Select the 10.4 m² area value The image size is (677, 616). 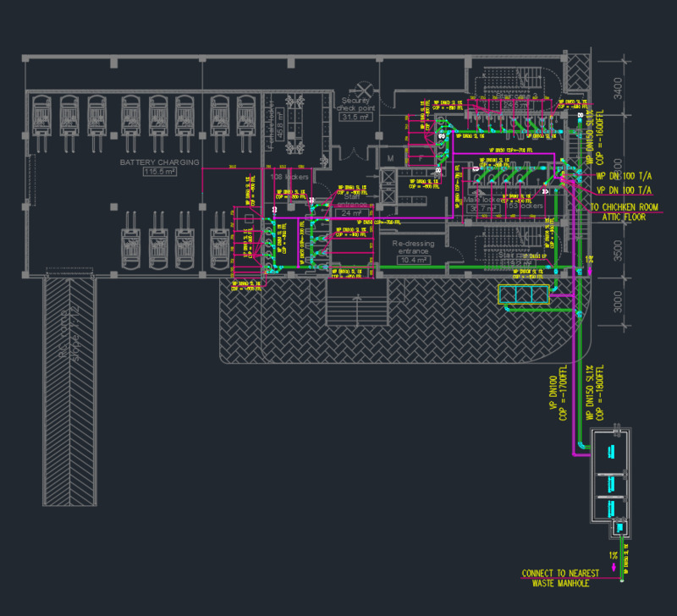pos(413,261)
